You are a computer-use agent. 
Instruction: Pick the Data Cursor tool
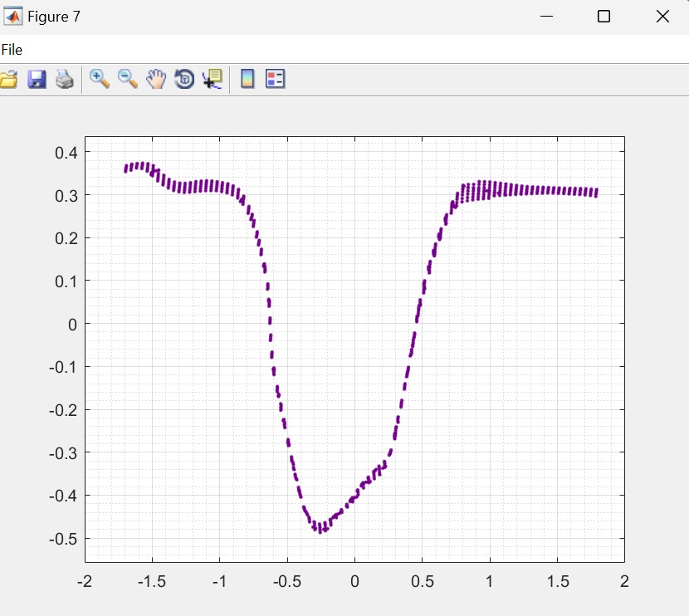point(213,79)
